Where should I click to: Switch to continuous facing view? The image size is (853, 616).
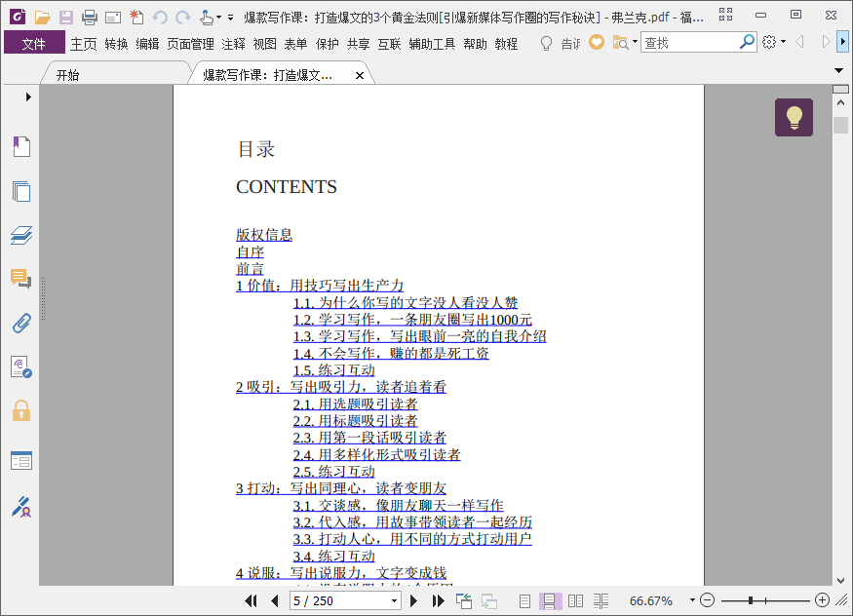point(601,600)
